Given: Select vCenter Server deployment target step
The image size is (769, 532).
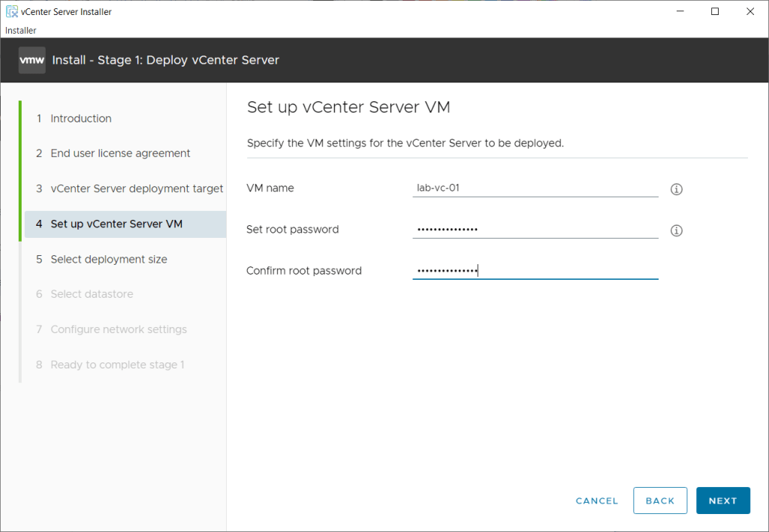Looking at the screenshot, I should tap(136, 188).
